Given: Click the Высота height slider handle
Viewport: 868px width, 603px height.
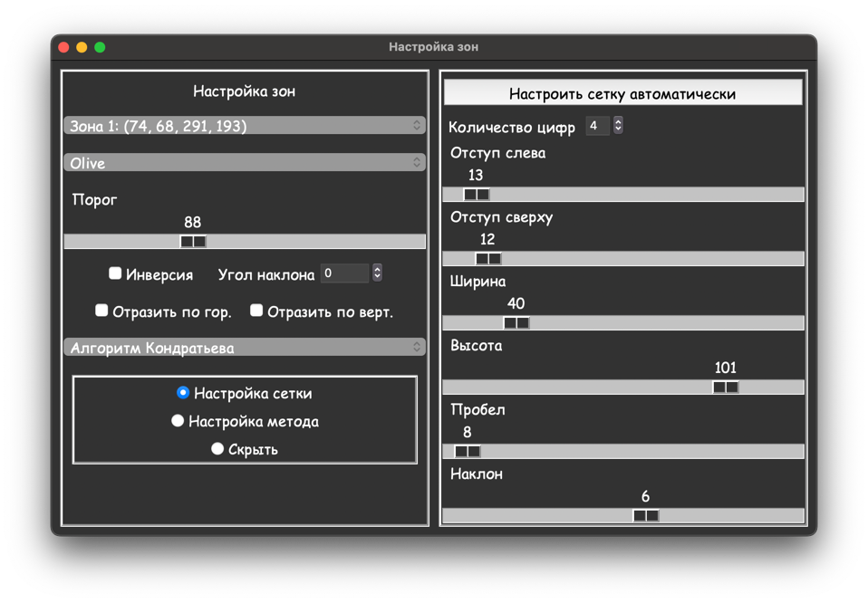Looking at the screenshot, I should point(726,388).
